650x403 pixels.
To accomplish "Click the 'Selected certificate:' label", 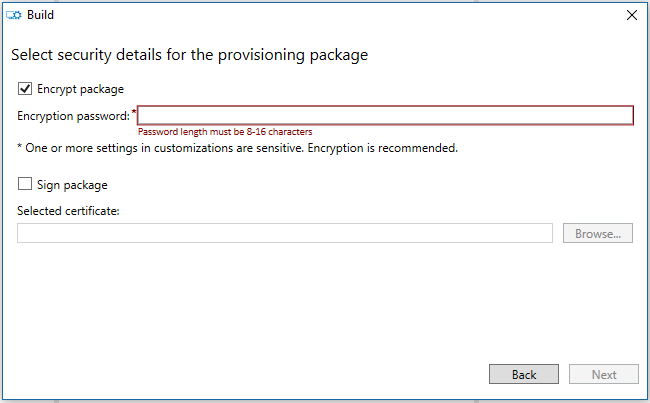I will [x=68, y=210].
